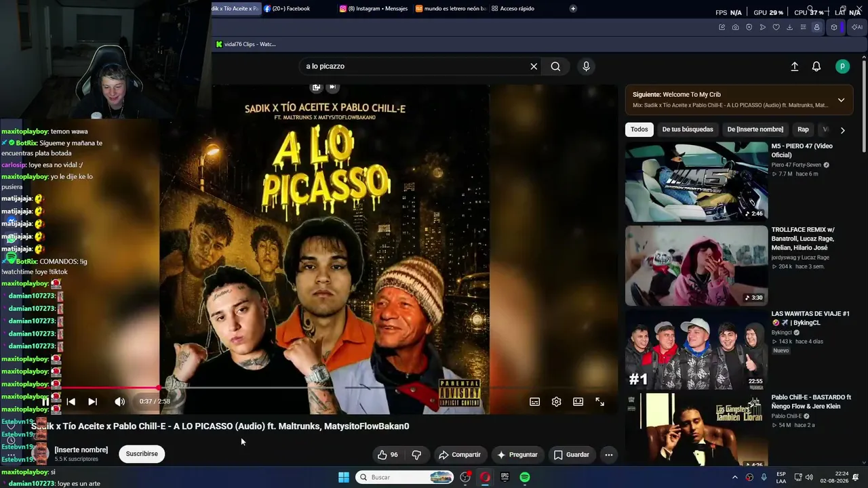Image resolution: width=868 pixels, height=488 pixels.
Task: Select the De tus búsquedas chip
Action: point(688,129)
